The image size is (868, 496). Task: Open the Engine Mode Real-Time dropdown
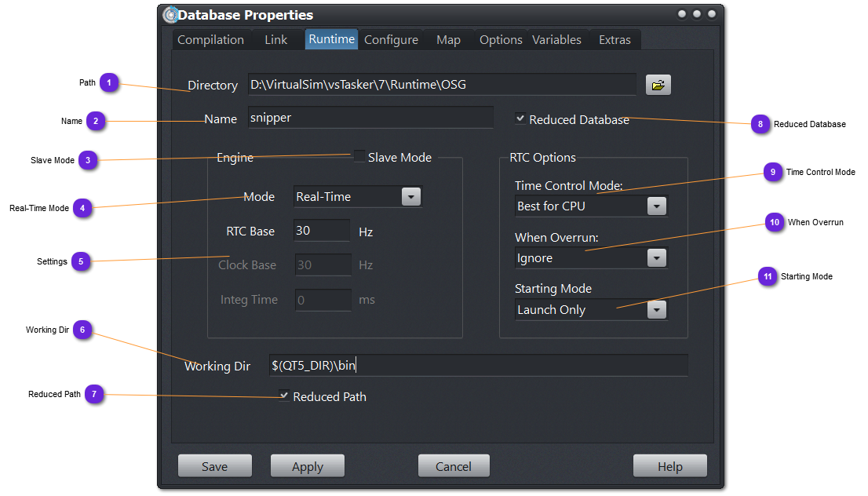coord(411,197)
